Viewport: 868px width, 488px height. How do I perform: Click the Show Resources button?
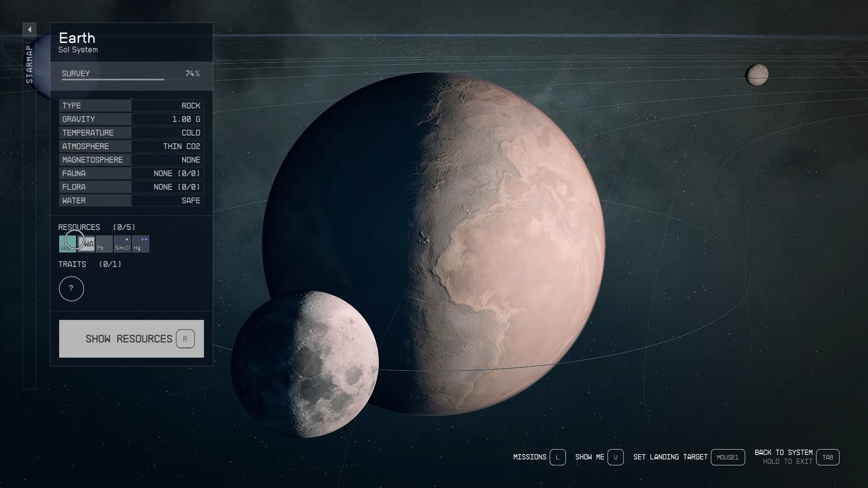pos(132,339)
